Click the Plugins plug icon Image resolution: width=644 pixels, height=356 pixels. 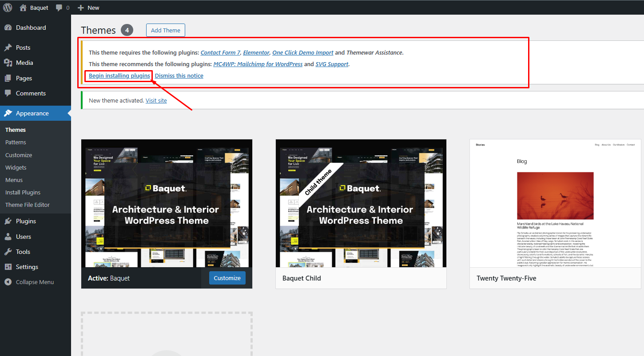[8, 221]
